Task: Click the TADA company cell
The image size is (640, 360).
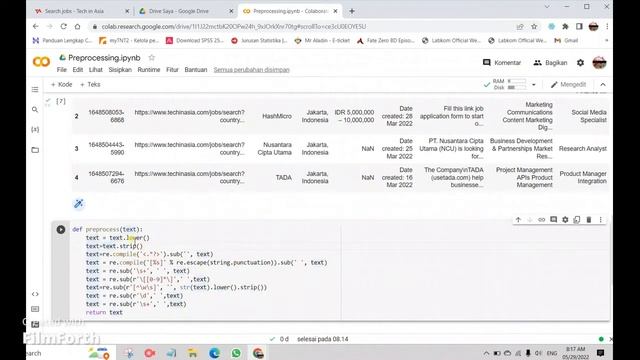Action: [x=283, y=178]
